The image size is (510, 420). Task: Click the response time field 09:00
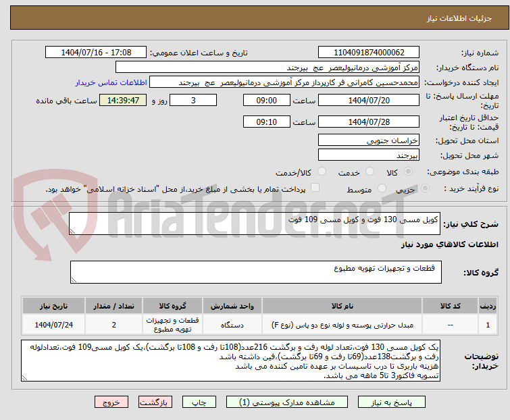tap(266, 100)
